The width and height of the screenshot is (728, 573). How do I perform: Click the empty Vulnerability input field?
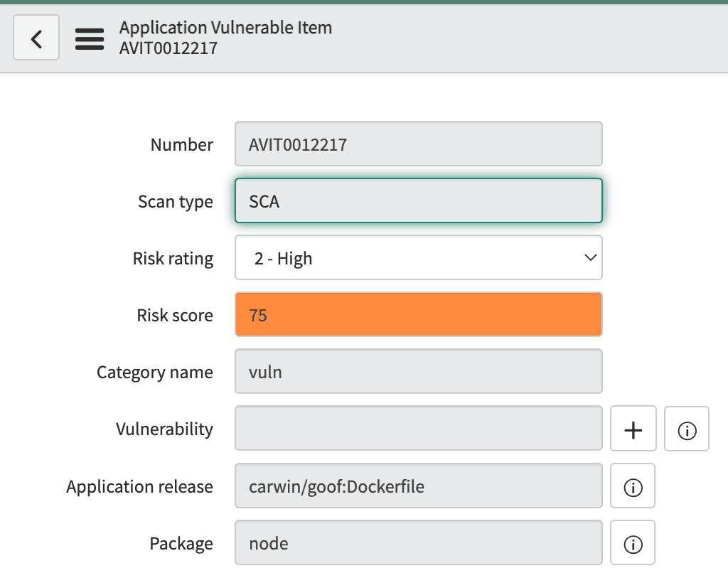tap(418, 429)
